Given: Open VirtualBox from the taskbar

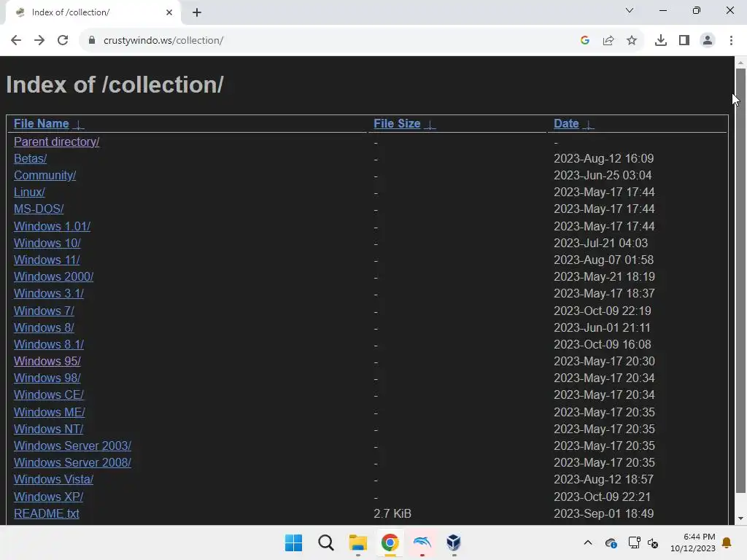Looking at the screenshot, I should 454,542.
